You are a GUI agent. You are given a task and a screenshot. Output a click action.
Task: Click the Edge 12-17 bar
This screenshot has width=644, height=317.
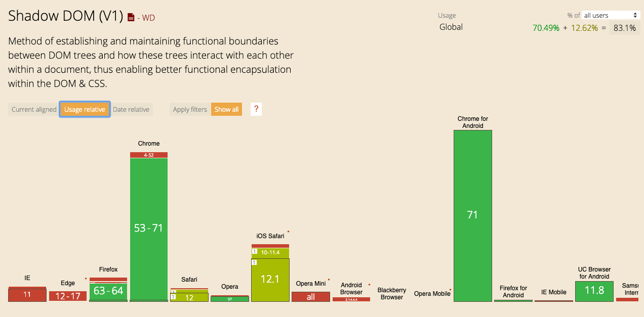click(68, 296)
